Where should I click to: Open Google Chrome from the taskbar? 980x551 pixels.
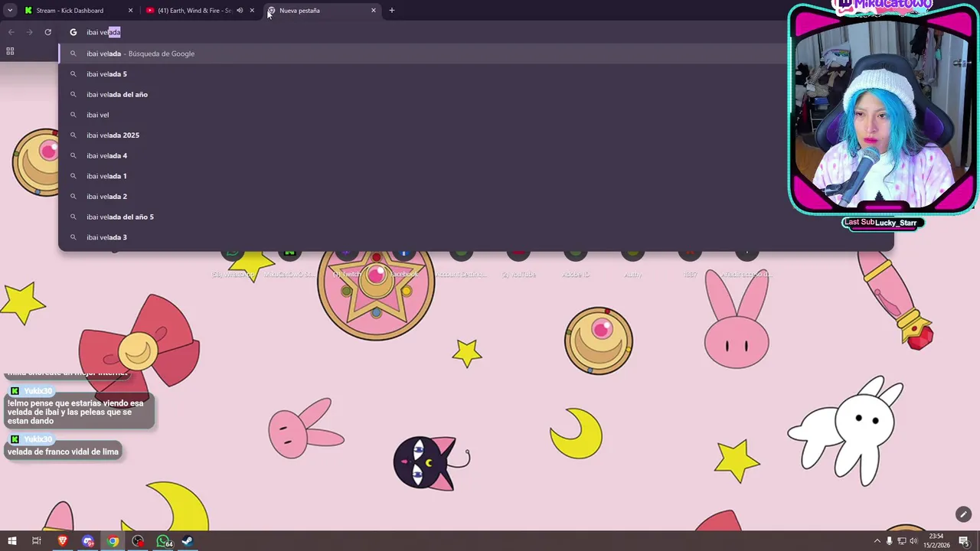pos(113,541)
